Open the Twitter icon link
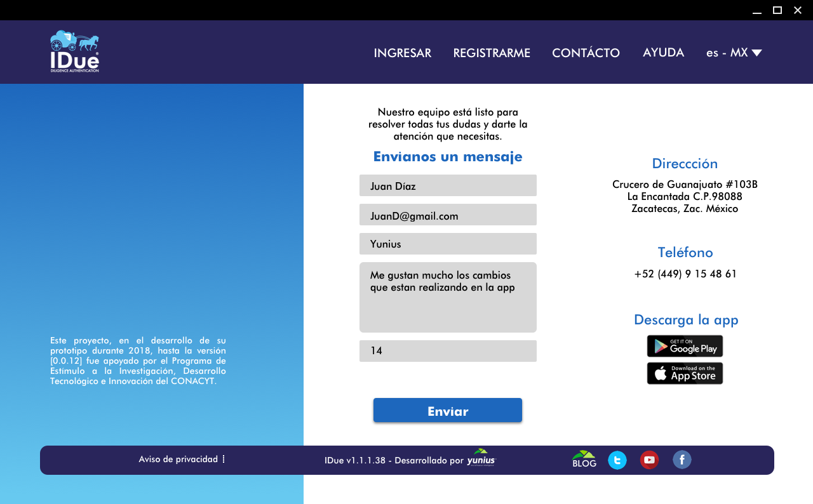813x504 pixels. pos(617,460)
